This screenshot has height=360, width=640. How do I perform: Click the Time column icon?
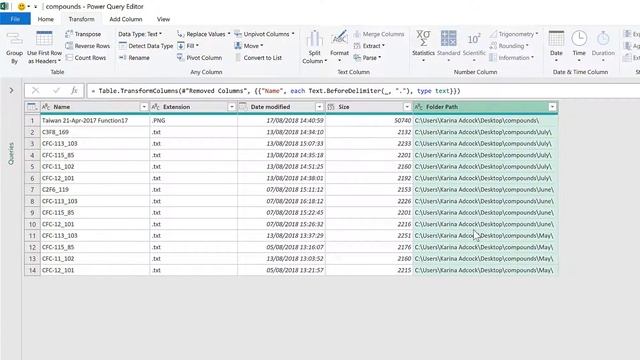pyautogui.click(x=579, y=39)
